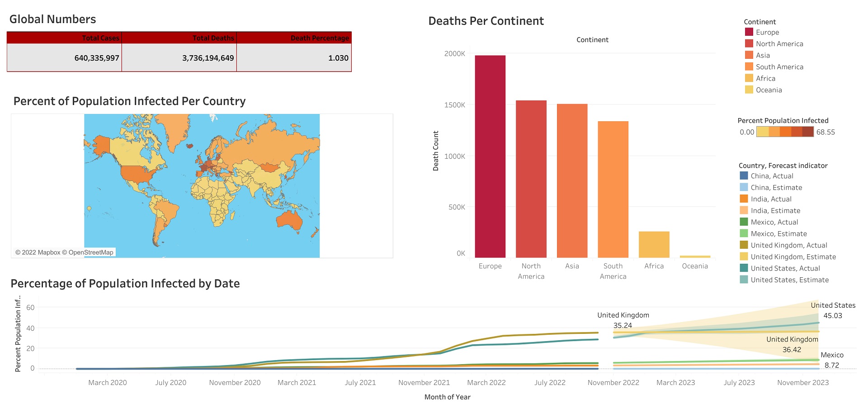Image resolution: width=868 pixels, height=404 pixels.
Task: Select the South America death bar
Action: click(613, 190)
